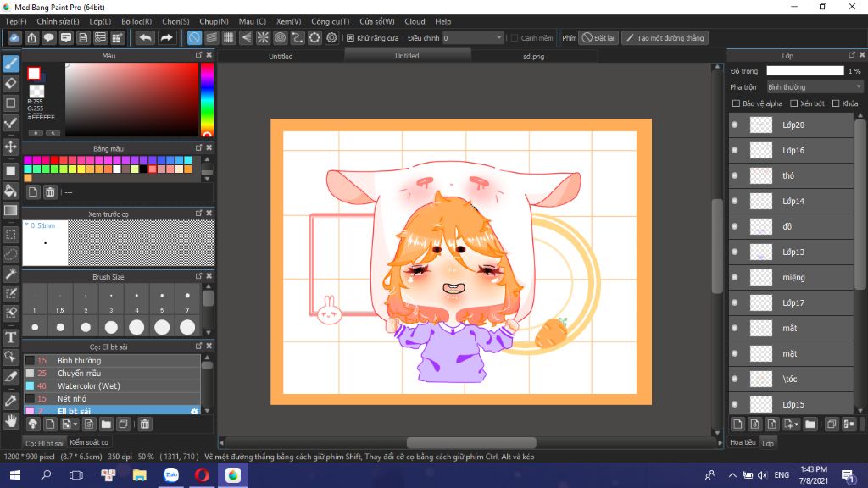
Task: Select the Watercolor (Wet) brush
Action: pos(113,385)
